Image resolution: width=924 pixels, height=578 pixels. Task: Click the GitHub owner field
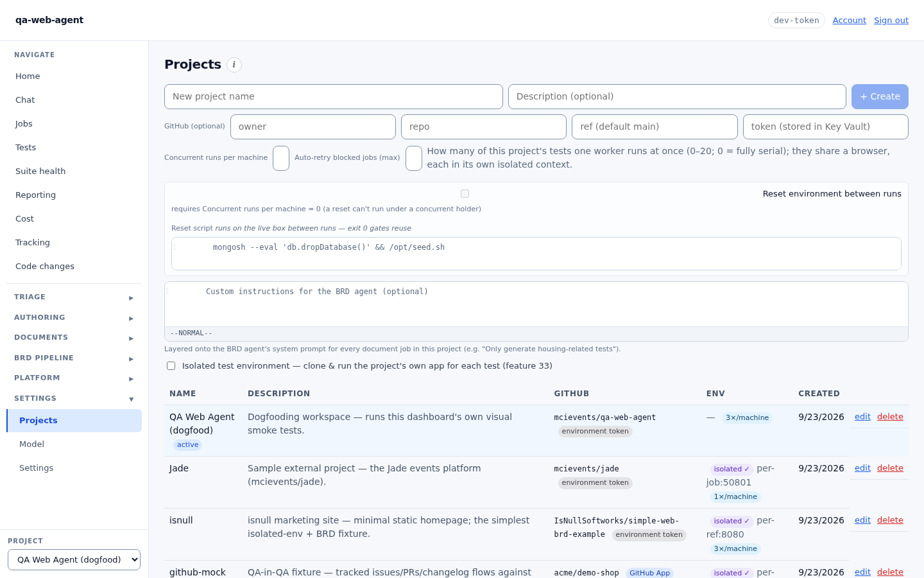[313, 127]
